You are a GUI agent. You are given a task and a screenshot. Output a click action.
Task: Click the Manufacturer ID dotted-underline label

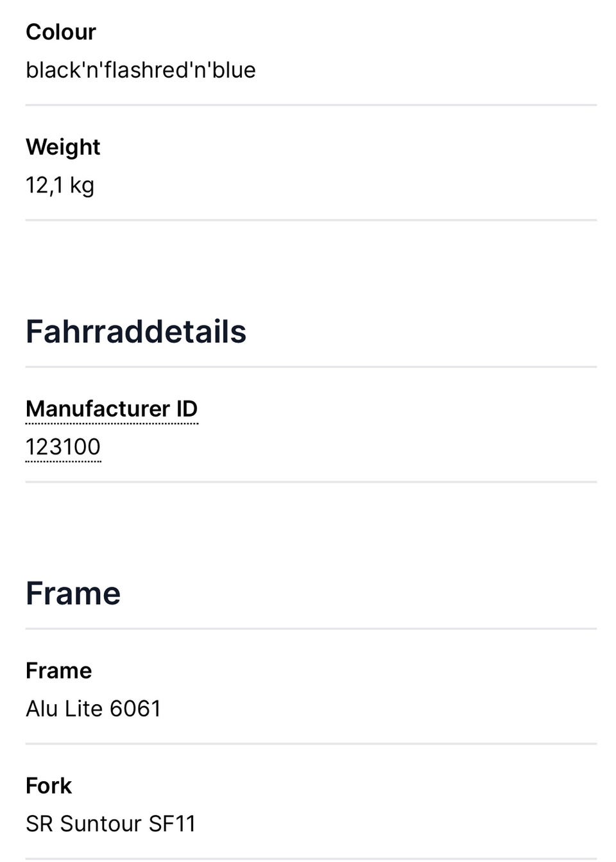pos(112,409)
